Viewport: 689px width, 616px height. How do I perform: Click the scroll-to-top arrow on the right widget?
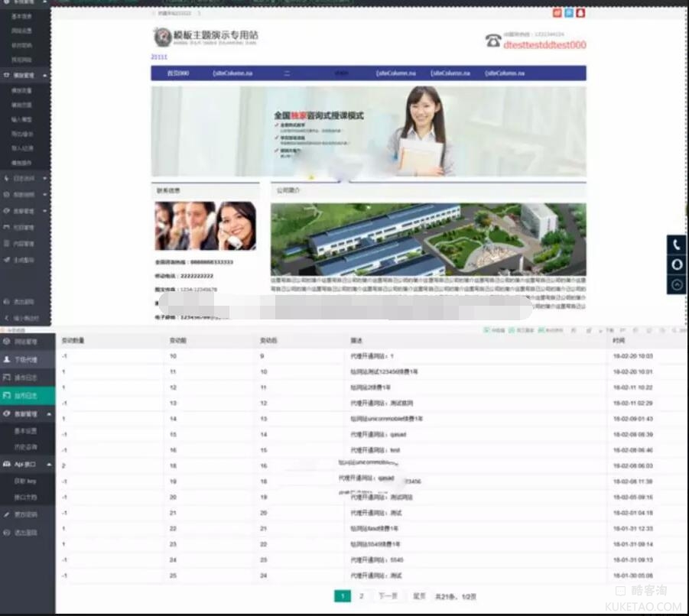click(x=677, y=284)
